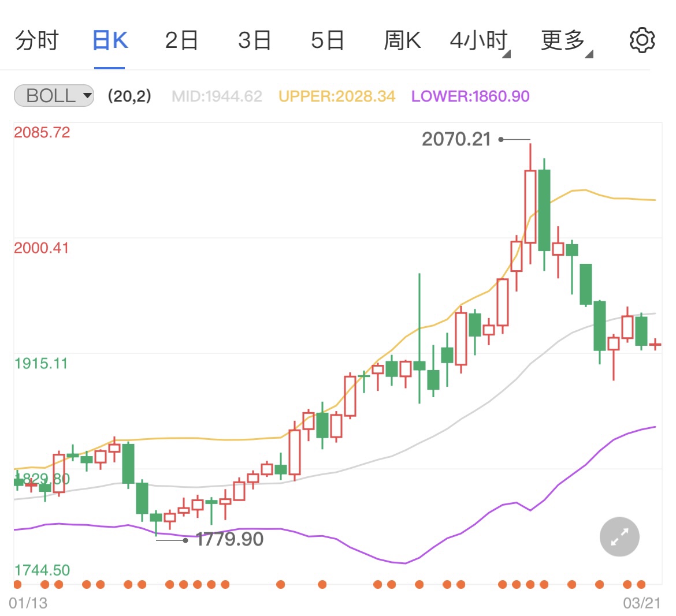Select the 2日 timeframe
This screenshot has height=616, width=676.
tap(182, 40)
